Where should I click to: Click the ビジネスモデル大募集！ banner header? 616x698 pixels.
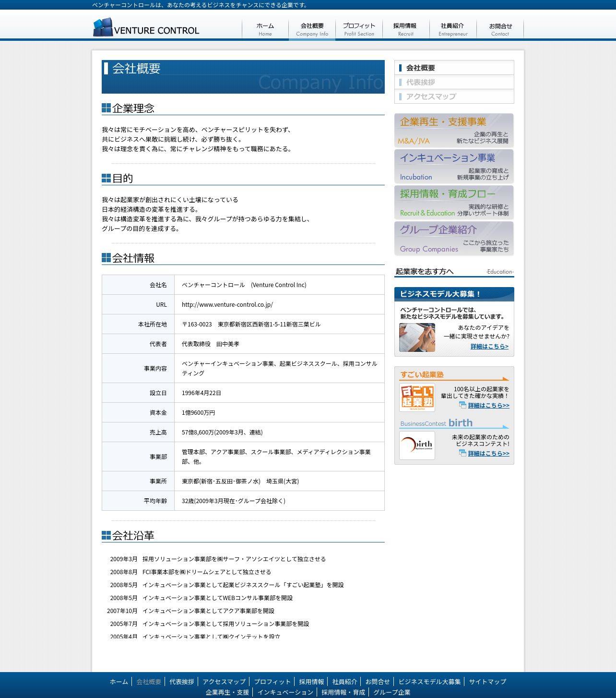(454, 294)
